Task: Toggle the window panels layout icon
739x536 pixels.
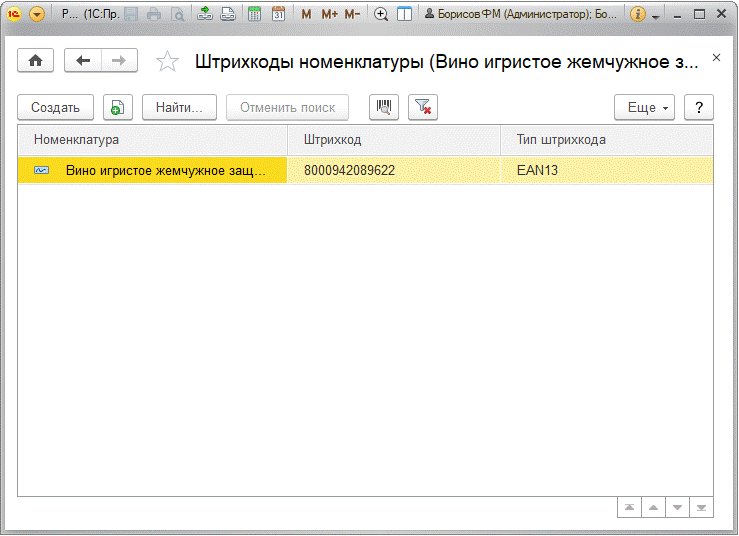Action: (404, 14)
